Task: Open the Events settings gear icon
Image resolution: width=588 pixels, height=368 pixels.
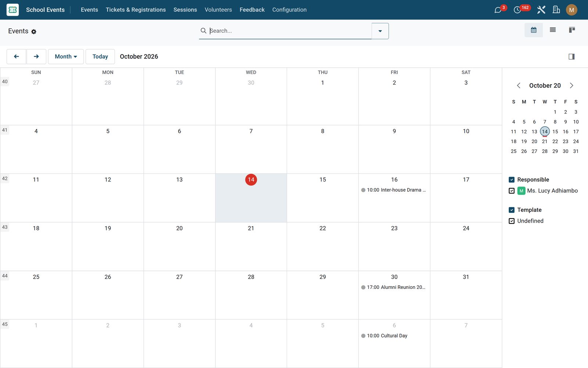Action: point(34,32)
